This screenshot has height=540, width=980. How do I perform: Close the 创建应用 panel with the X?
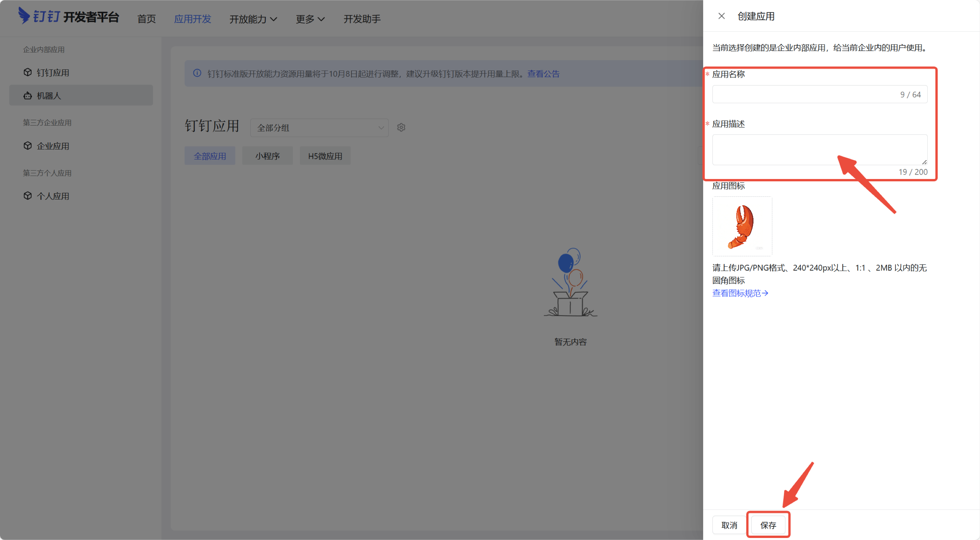coord(721,16)
